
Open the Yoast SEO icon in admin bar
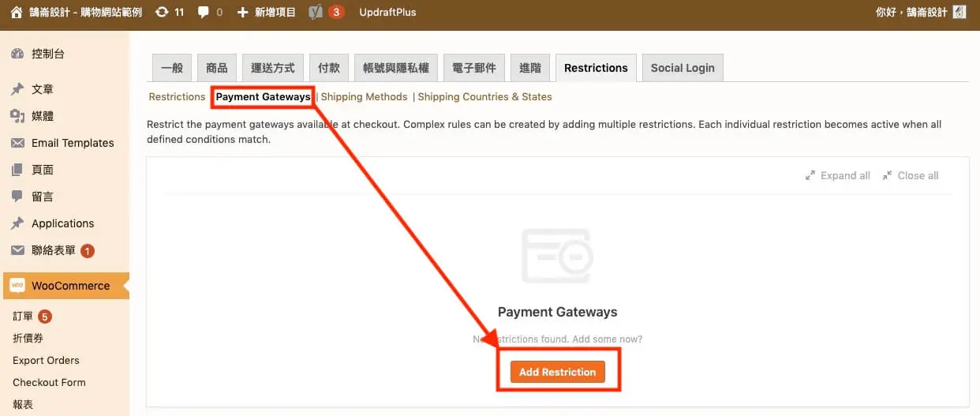[x=316, y=12]
